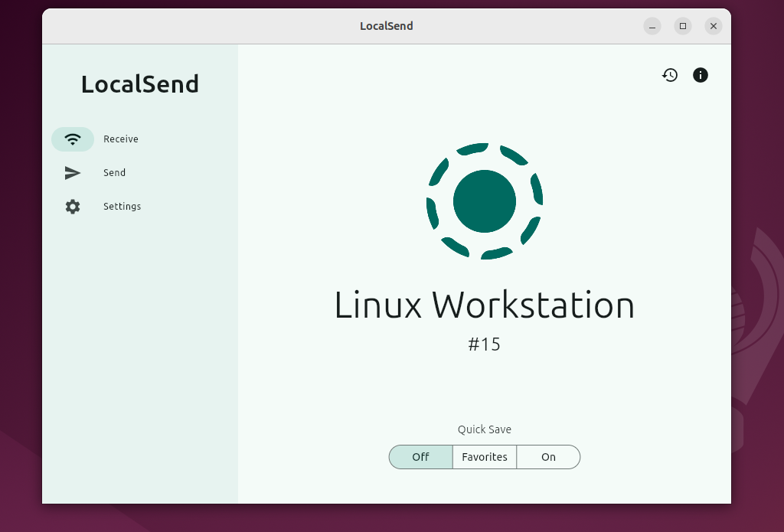Open the Settings tab label
Image resolution: width=784 pixels, height=532 pixels.
pyautogui.click(x=122, y=207)
